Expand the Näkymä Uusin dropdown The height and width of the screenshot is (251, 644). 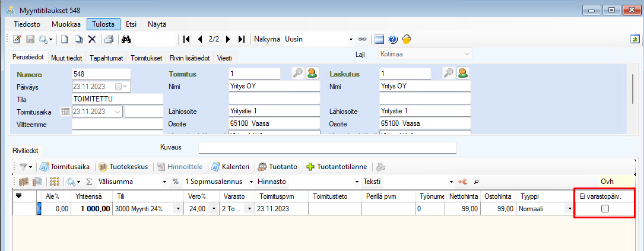click(351, 39)
